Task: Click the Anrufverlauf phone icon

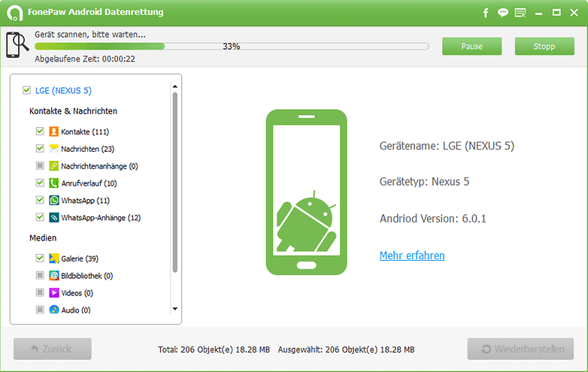Action: click(53, 183)
